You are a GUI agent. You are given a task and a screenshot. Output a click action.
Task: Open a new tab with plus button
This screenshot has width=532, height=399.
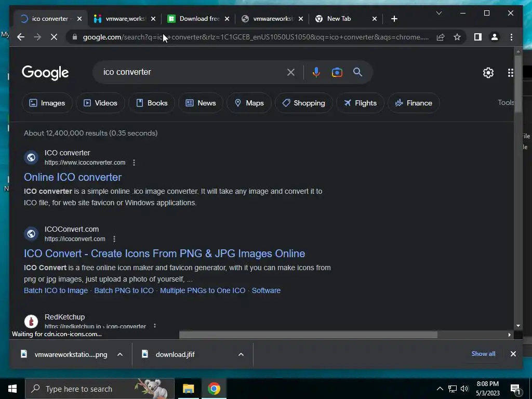click(394, 19)
